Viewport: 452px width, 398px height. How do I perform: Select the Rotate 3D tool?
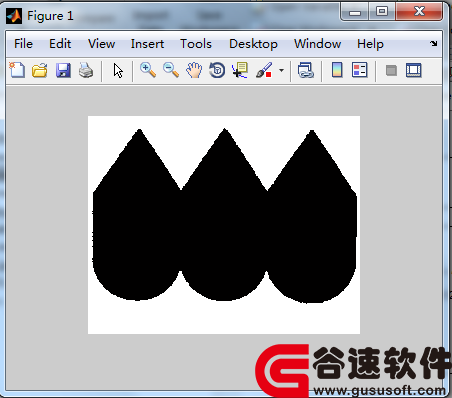point(217,70)
